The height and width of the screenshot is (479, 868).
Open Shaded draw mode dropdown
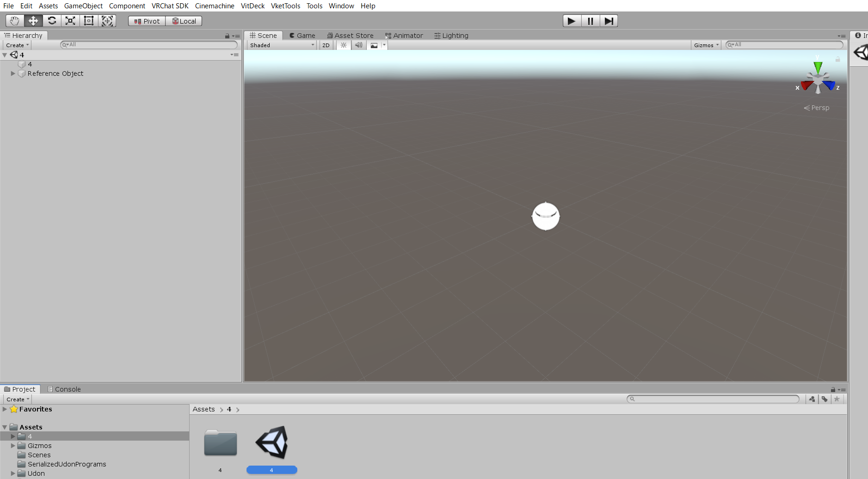pos(282,45)
